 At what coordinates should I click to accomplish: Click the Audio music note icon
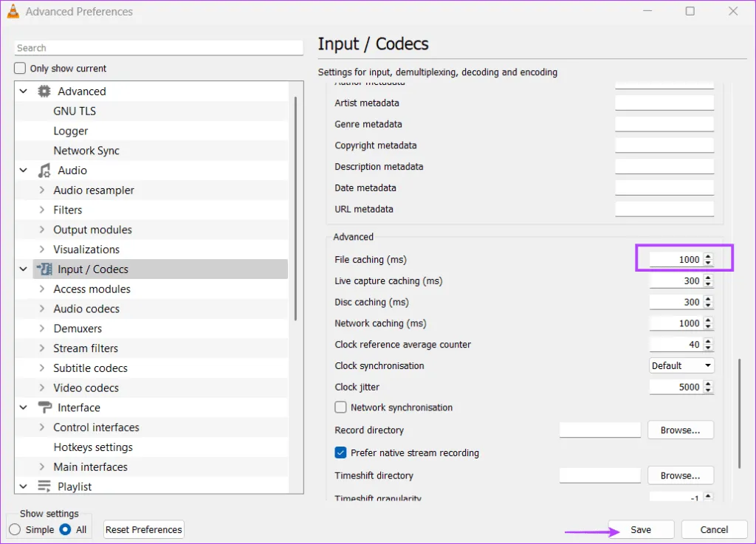(x=44, y=171)
